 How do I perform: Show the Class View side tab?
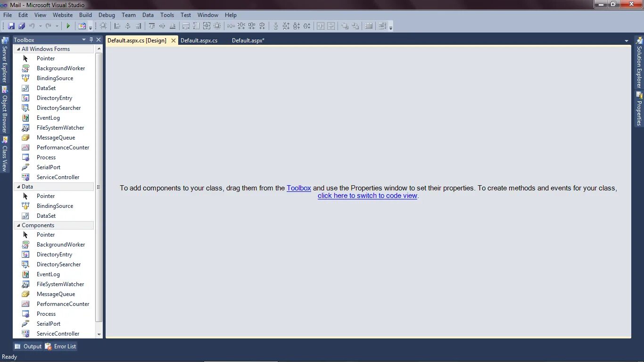pos(5,154)
